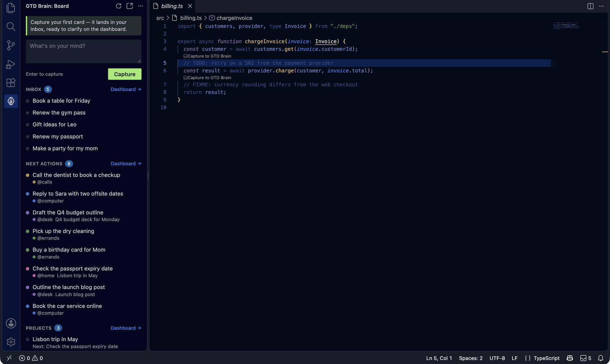
Task: Click Capture to GTD Brain above TODO comment
Action: pos(207,56)
